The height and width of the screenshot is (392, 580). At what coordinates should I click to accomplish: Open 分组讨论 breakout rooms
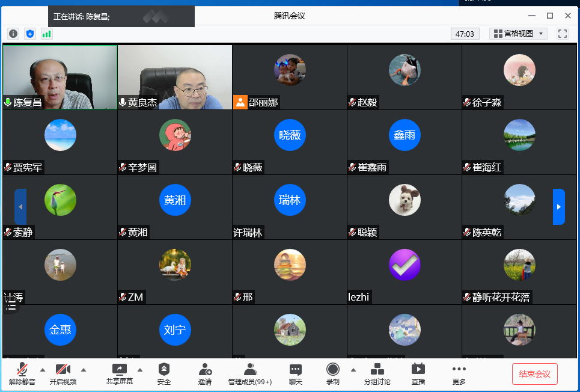[x=377, y=373]
